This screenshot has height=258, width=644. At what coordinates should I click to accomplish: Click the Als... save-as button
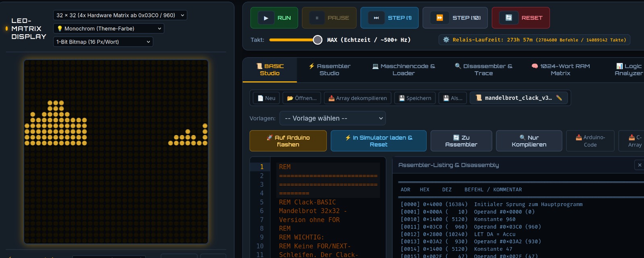click(x=453, y=98)
